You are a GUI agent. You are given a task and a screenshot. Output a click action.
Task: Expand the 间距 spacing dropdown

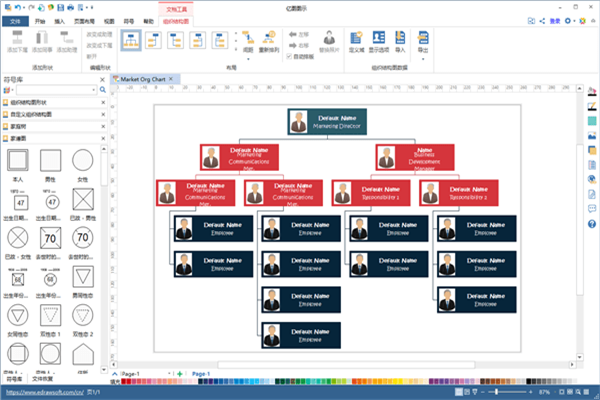[x=248, y=59]
